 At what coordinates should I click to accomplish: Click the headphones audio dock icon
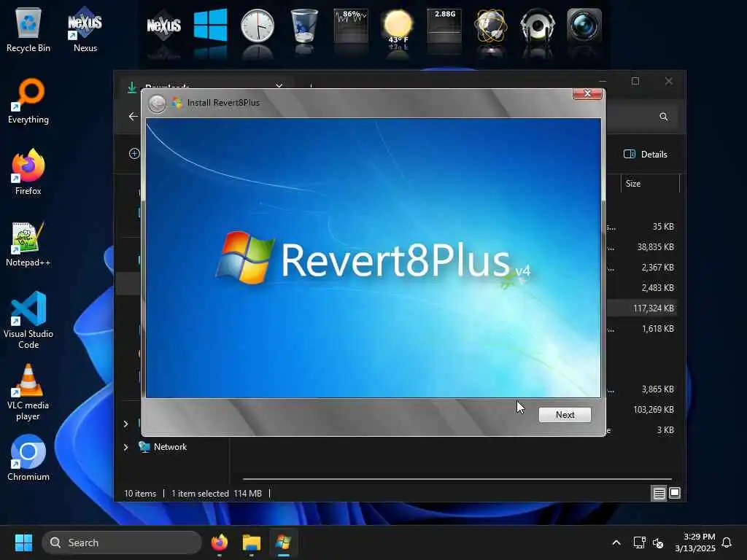[538, 26]
